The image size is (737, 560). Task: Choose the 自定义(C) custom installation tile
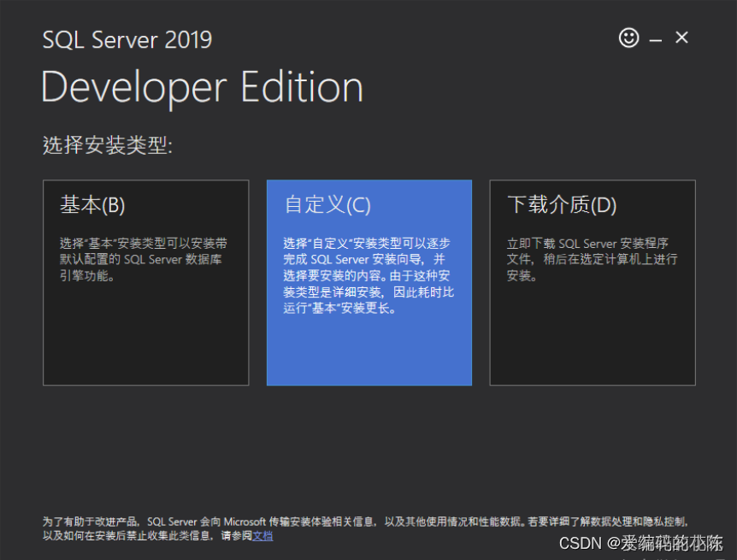point(369,283)
